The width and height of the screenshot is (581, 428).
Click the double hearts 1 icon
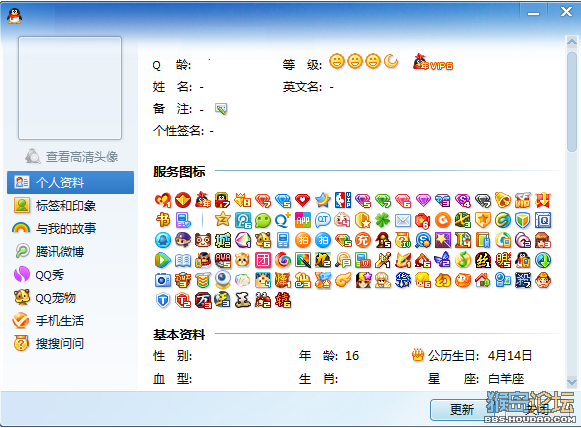tap(163, 200)
